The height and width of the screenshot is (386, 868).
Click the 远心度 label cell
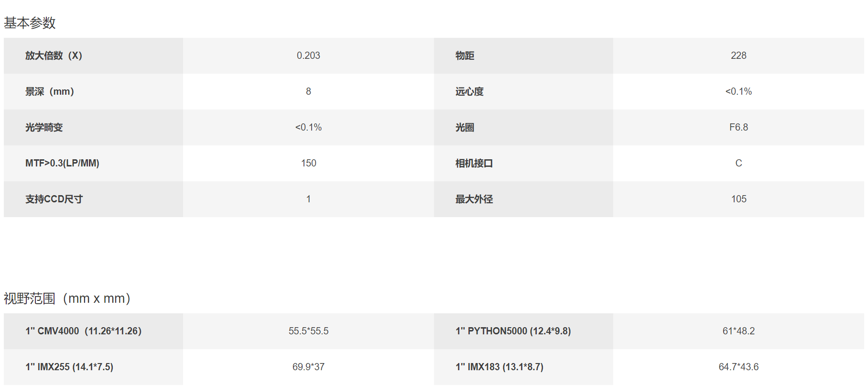click(523, 91)
